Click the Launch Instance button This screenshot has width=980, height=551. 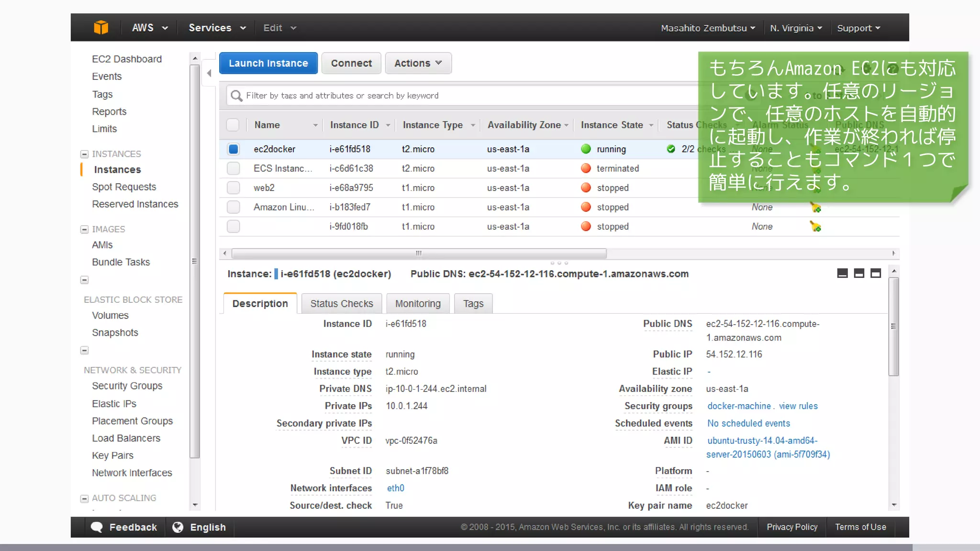pyautogui.click(x=268, y=63)
